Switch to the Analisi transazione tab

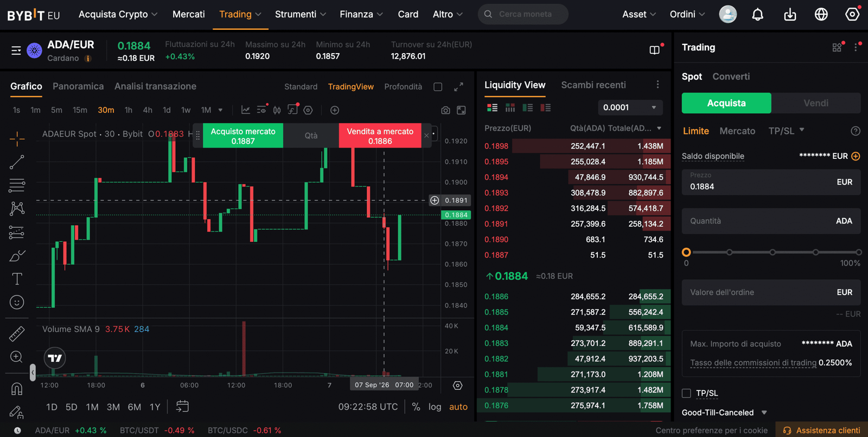[x=155, y=86]
